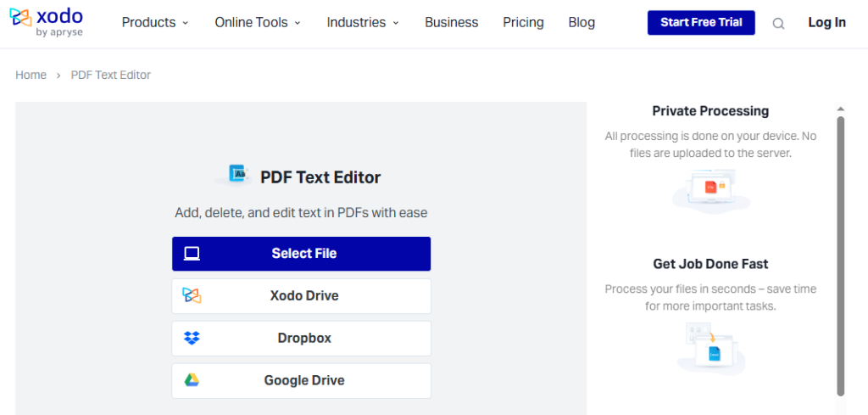868x415 pixels.
Task: Open the Products menu
Action: pos(155,23)
